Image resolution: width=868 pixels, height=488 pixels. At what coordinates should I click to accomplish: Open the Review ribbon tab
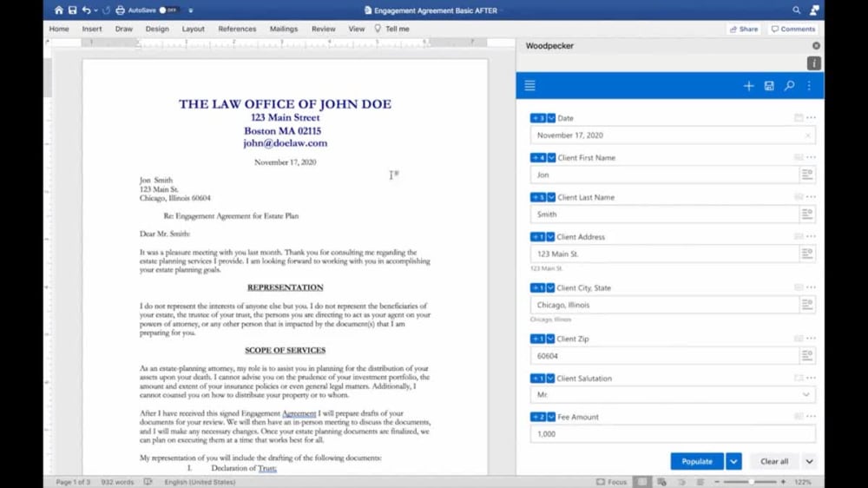click(323, 29)
